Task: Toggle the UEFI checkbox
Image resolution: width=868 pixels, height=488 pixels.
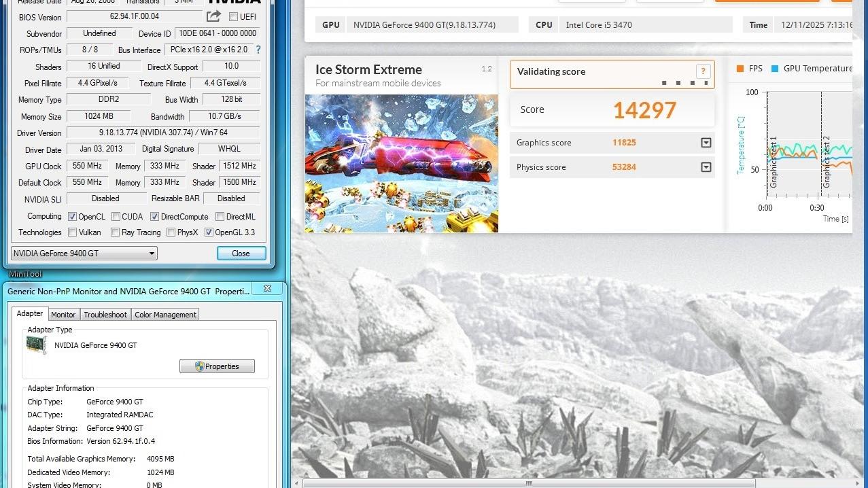Action: pos(233,17)
